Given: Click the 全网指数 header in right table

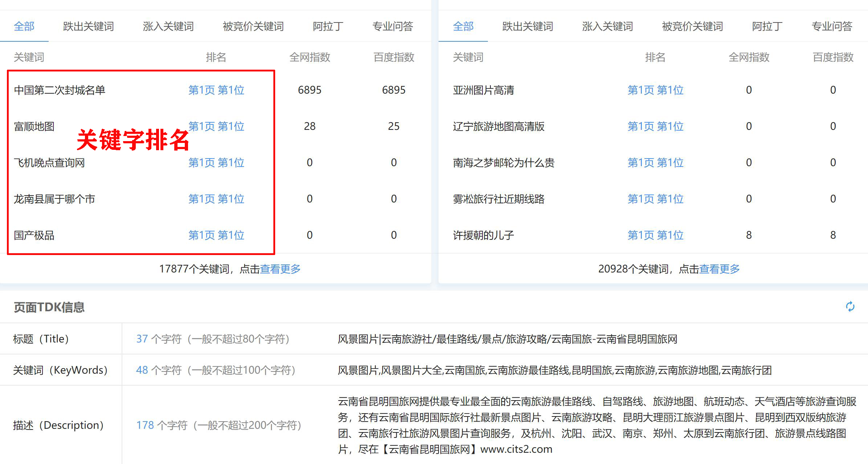Looking at the screenshot, I should click(749, 57).
